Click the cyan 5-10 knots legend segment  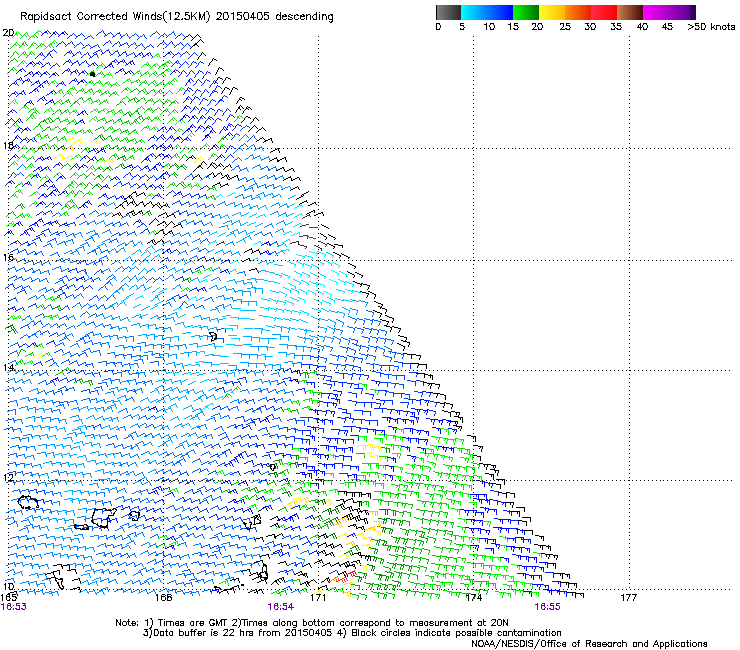[x=474, y=12]
